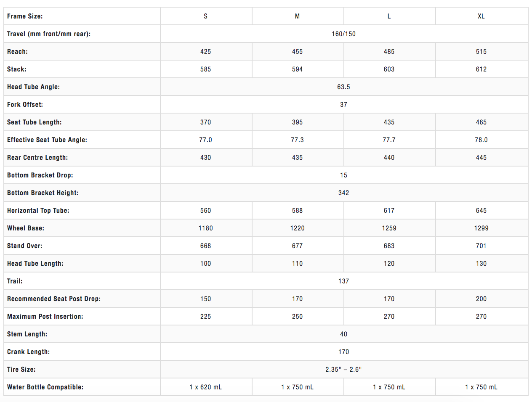
Task: Click the Head Tube Angle value 63.5
Action: [343, 87]
